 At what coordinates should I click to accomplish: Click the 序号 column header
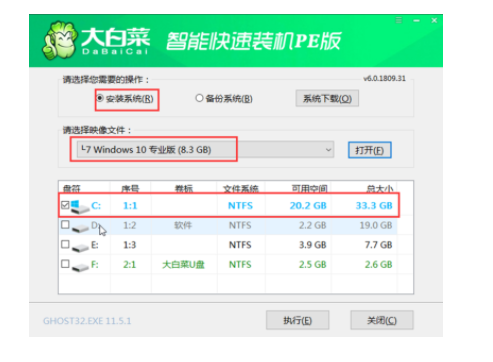(x=130, y=189)
